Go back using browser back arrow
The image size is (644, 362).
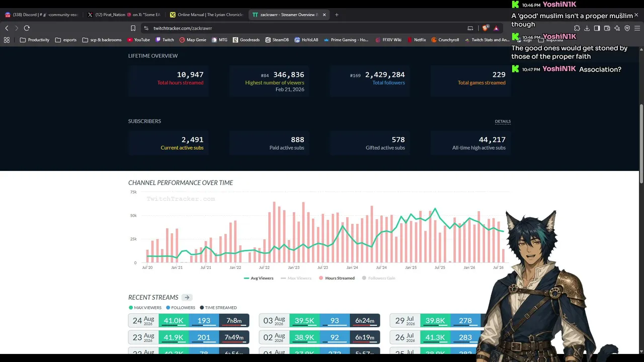(x=7, y=28)
